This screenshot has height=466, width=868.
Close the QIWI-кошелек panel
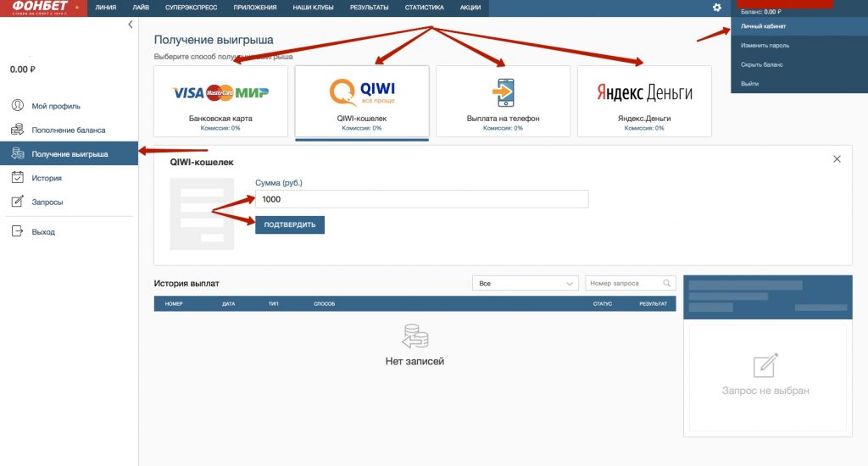(837, 158)
